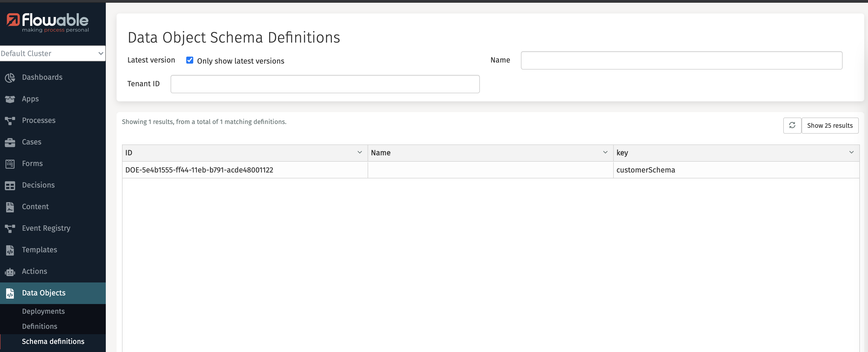This screenshot has width=868, height=352.
Task: Switch to the Deployments page
Action: point(43,311)
